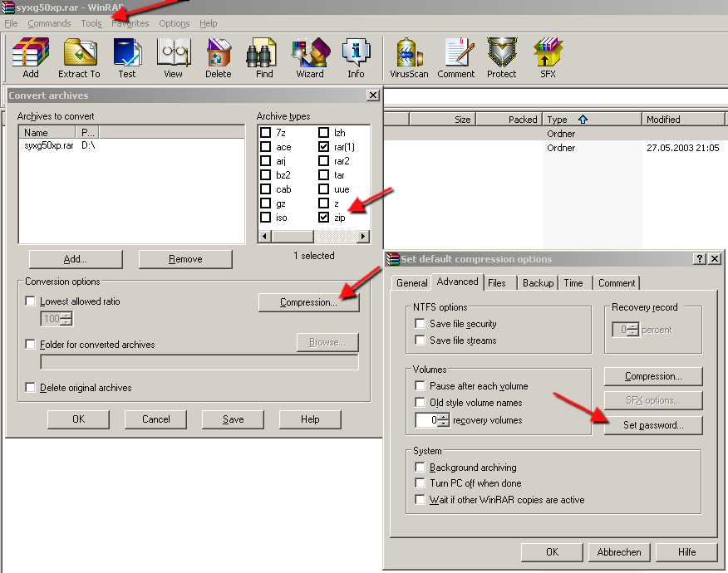
Task: Click Cancel in Convert archives dialog
Action: (x=156, y=419)
